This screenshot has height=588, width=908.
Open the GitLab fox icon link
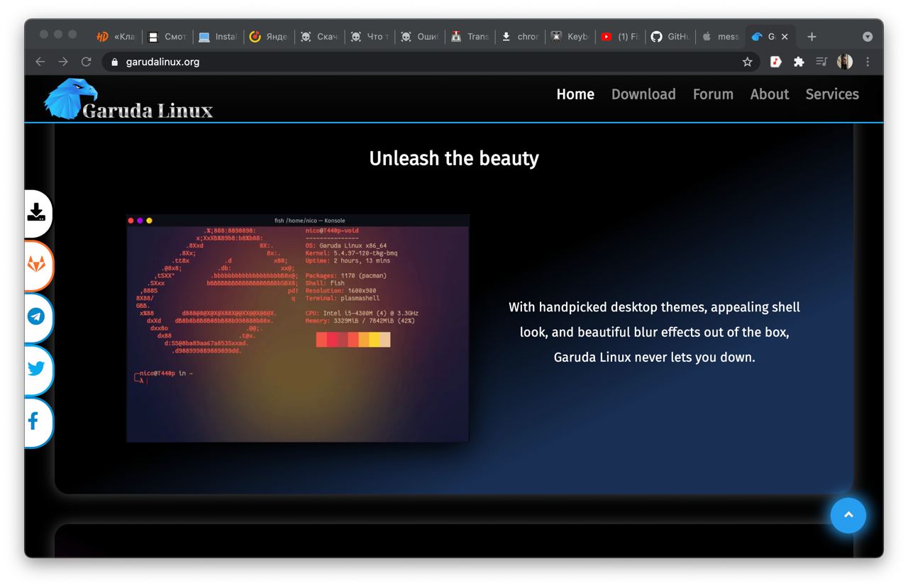(36, 265)
